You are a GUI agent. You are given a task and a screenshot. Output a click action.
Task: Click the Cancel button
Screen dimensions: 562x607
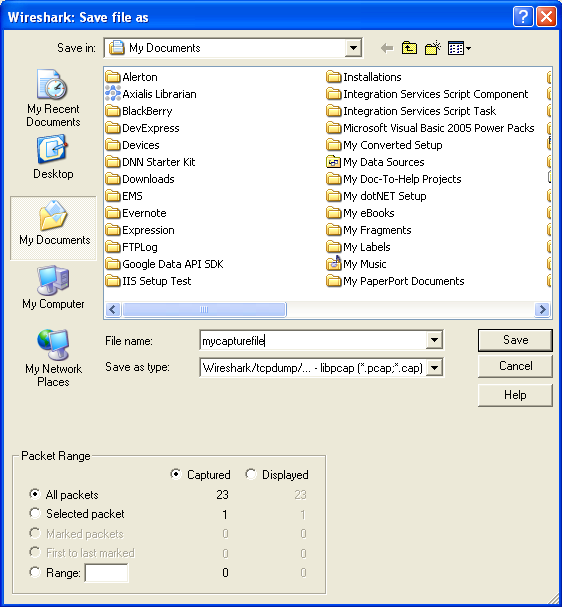tap(515, 366)
